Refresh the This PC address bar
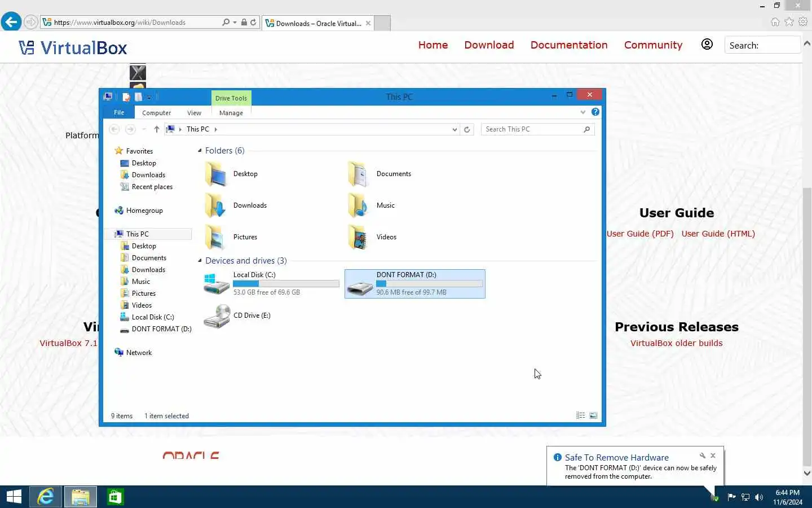Screen dimensions: 812x508 tap(467, 129)
